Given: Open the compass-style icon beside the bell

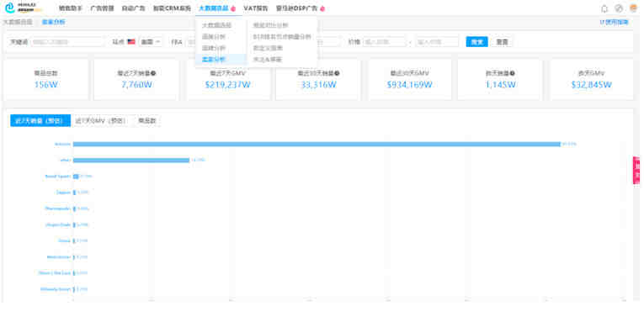Looking at the screenshot, I should coord(619,8).
